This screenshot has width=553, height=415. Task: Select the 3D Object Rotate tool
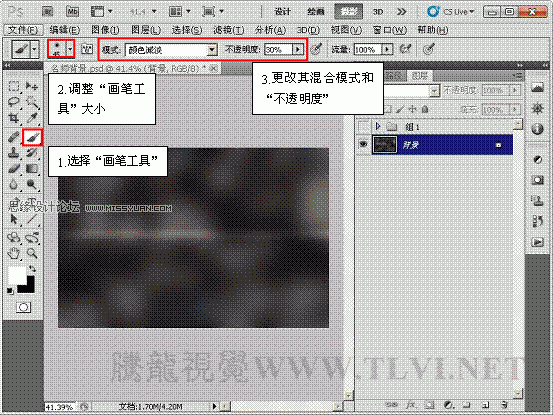(x=14, y=237)
